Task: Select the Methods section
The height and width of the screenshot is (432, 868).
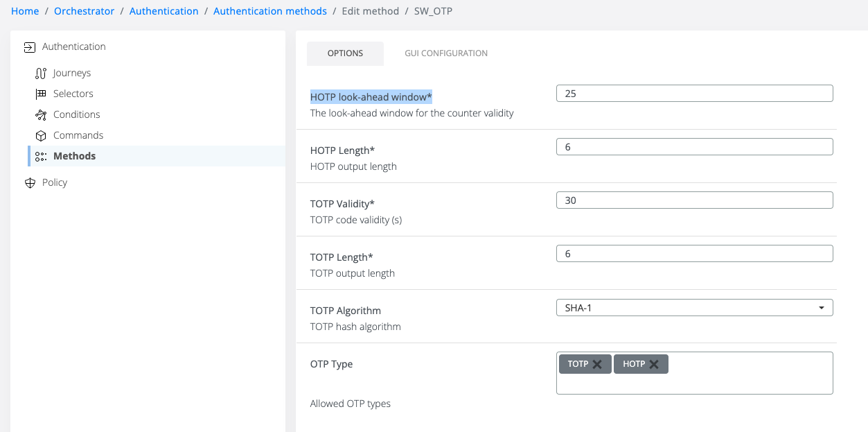Action: pos(74,156)
